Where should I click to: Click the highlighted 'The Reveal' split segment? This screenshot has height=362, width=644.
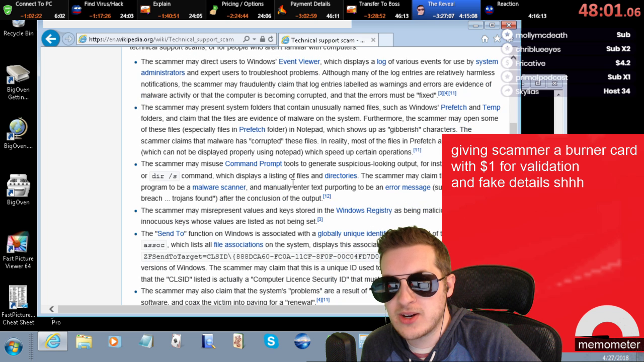coord(446,10)
